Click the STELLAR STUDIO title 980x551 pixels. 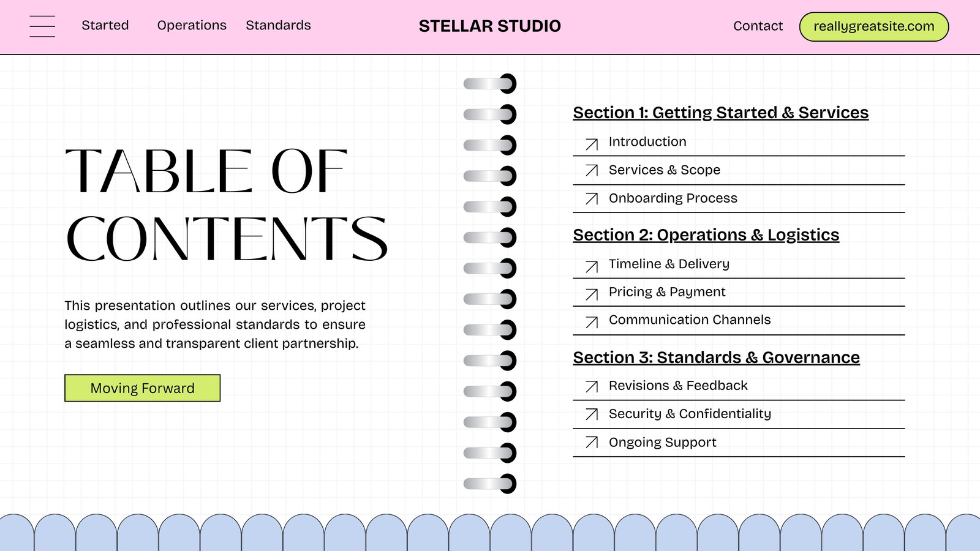pos(490,26)
